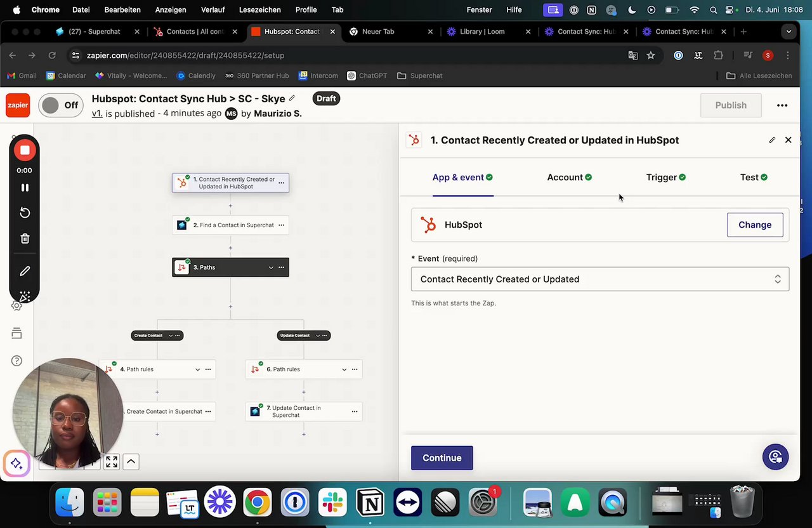This screenshot has height=528, width=812.
Task: Open three-dot menu of Update Contact in Superchat
Action: tap(355, 411)
